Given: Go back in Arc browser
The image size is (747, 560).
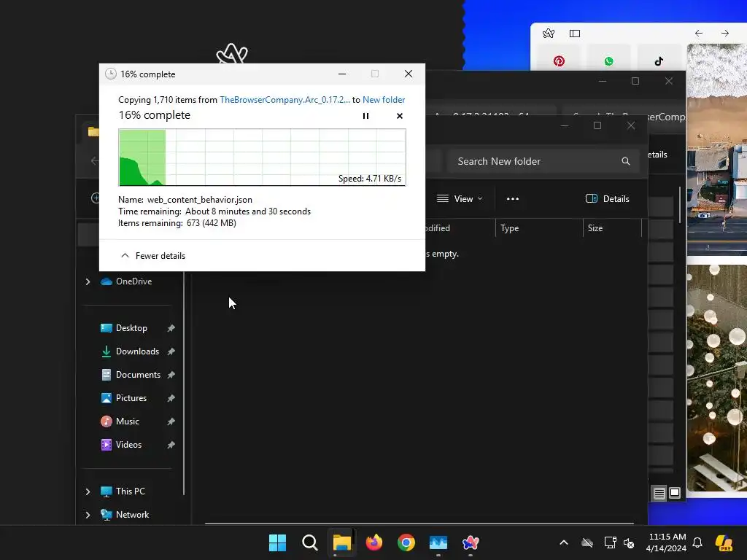Looking at the screenshot, I should 698,33.
